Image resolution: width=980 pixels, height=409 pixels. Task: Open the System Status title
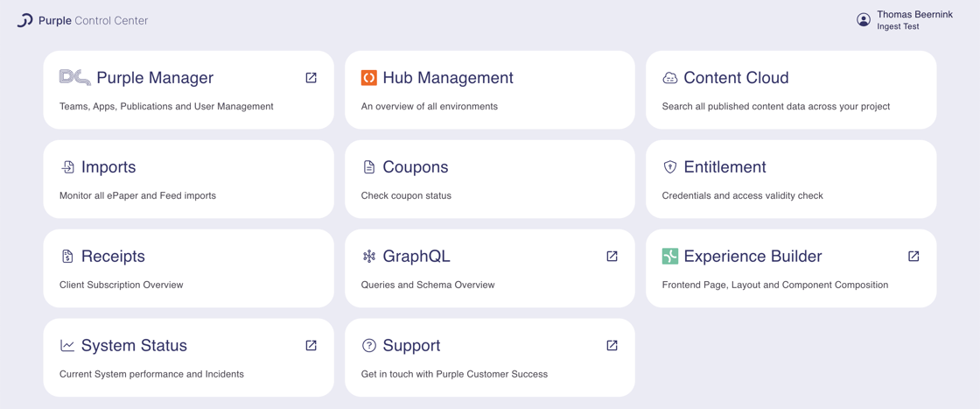135,345
